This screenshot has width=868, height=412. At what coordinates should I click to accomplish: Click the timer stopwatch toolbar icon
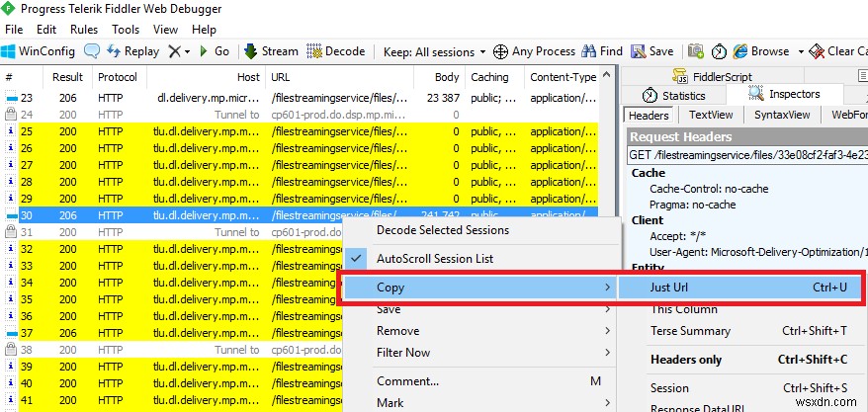point(719,51)
